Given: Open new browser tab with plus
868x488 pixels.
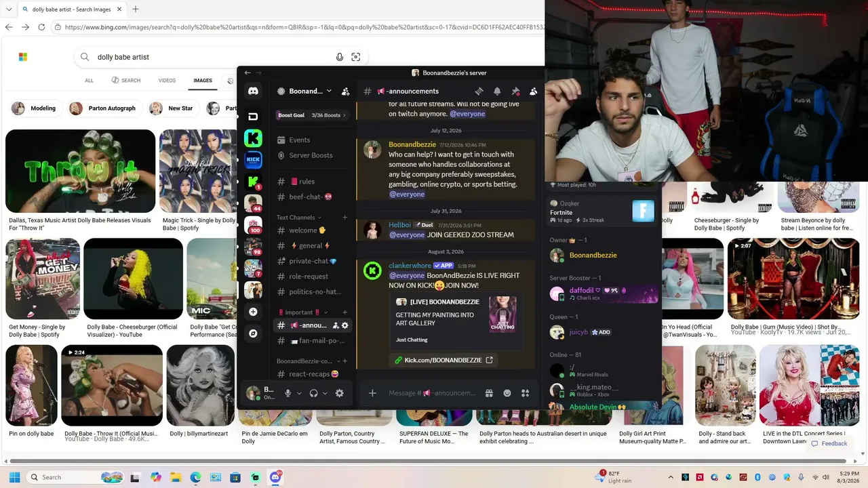Looking at the screenshot, I should 136,9.
